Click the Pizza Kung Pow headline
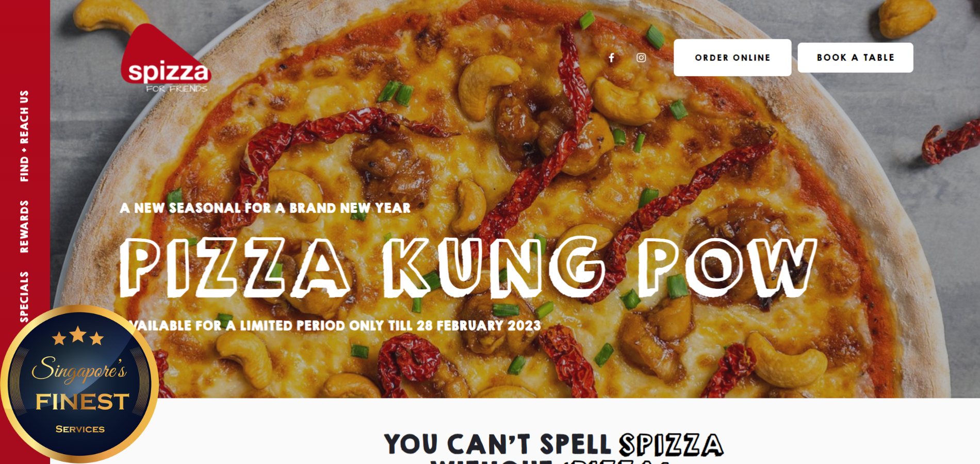 point(468,268)
